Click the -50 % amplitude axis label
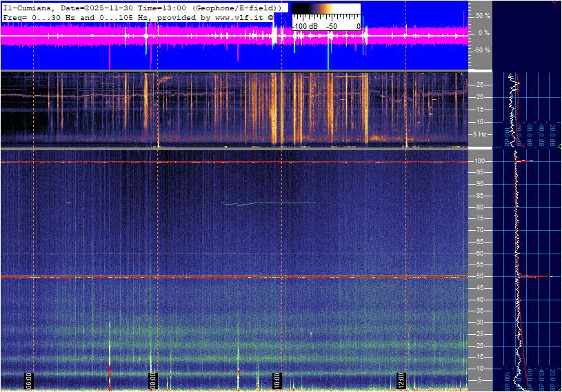Image resolution: width=562 pixels, height=392 pixels. point(481,50)
